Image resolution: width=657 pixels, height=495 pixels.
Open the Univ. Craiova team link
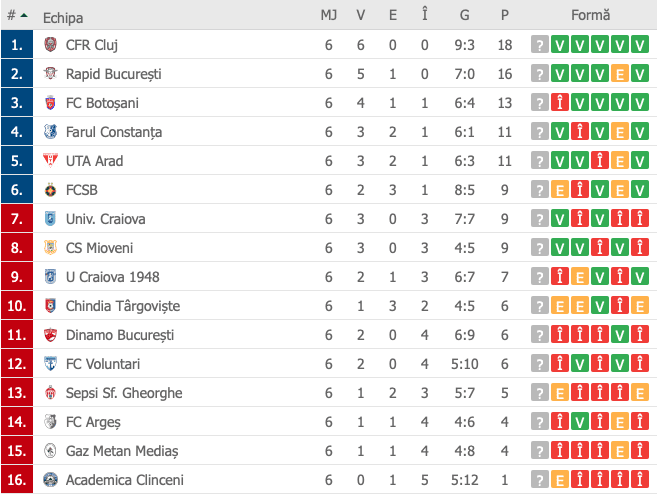click(x=105, y=219)
